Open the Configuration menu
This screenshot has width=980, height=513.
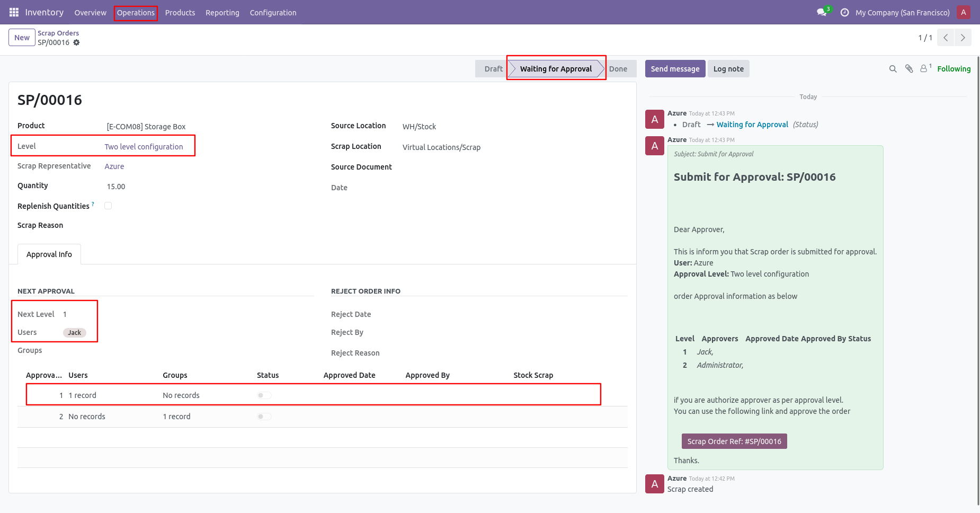tap(273, 13)
